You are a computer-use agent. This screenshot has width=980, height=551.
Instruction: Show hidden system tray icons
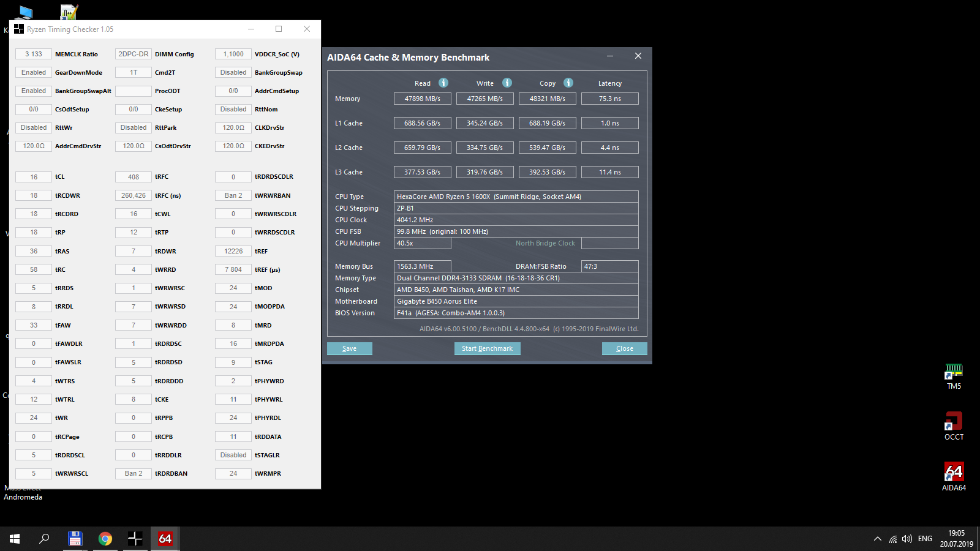[878, 539]
